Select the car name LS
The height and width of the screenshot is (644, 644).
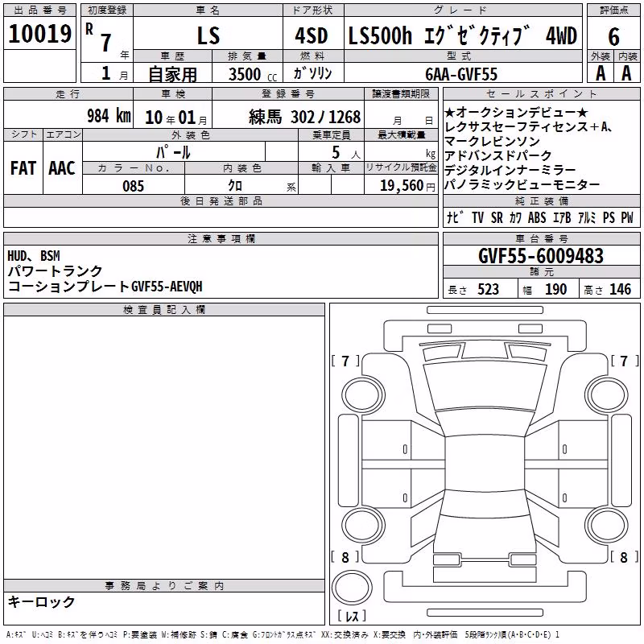[x=208, y=35]
